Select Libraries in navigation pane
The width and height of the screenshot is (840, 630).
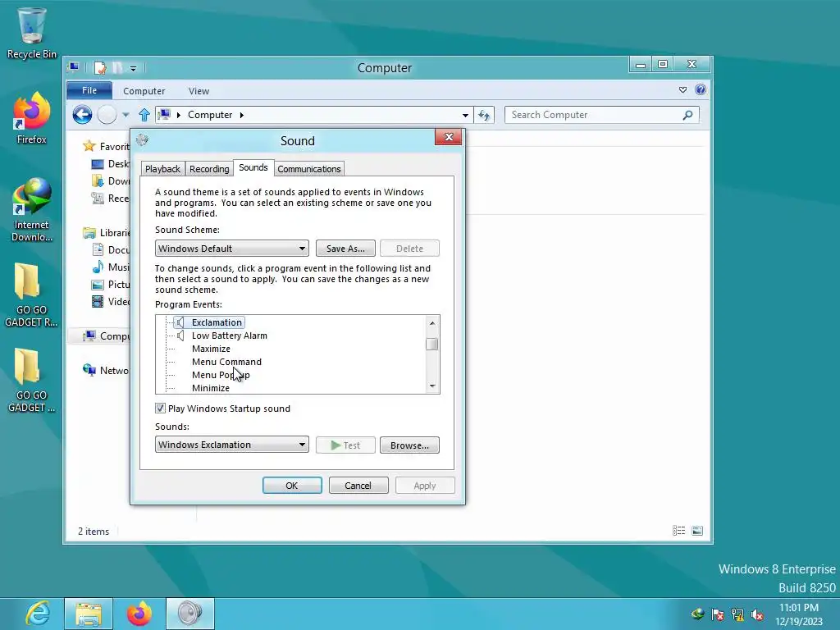point(106,232)
